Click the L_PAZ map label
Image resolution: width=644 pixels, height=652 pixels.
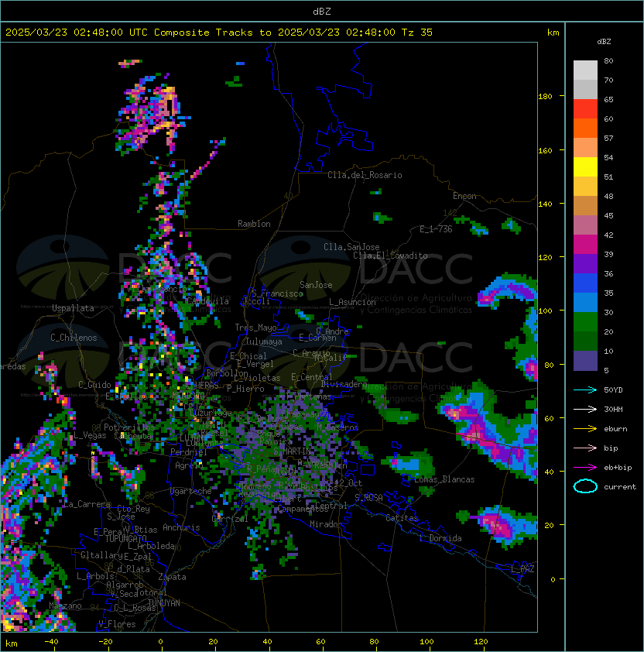point(522,568)
